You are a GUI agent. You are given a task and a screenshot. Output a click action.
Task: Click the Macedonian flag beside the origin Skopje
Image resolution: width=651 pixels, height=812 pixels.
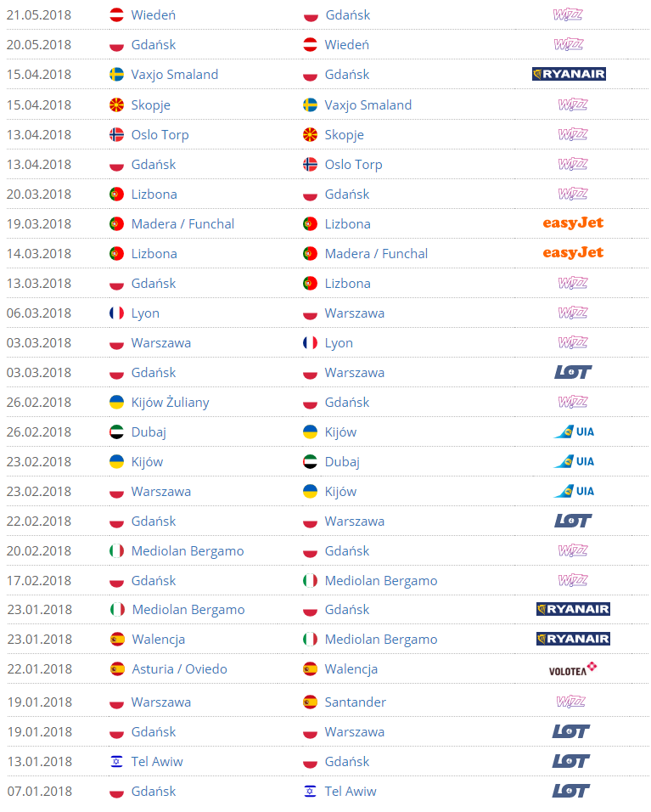(x=116, y=104)
